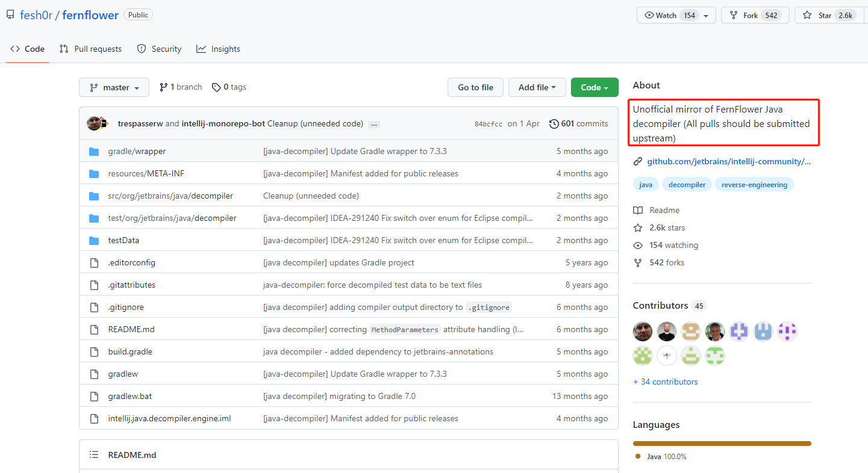This screenshot has height=473, width=868.
Task: Click the test/org/jetbrains/java/decompiler folder icon
Action: coord(94,218)
